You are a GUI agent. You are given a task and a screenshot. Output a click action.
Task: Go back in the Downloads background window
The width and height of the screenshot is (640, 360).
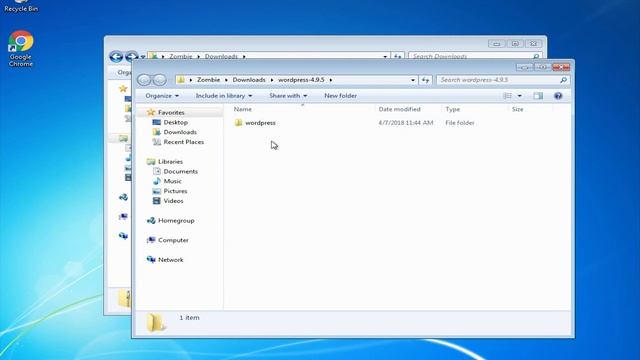116,56
